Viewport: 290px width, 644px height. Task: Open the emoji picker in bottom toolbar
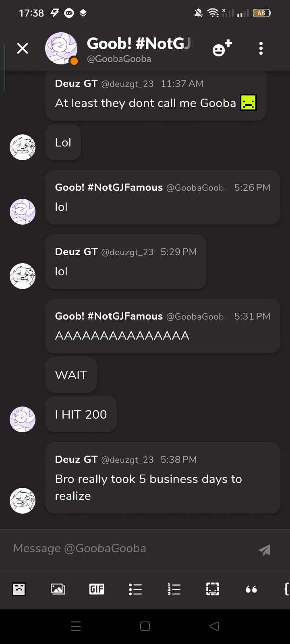[19, 589]
